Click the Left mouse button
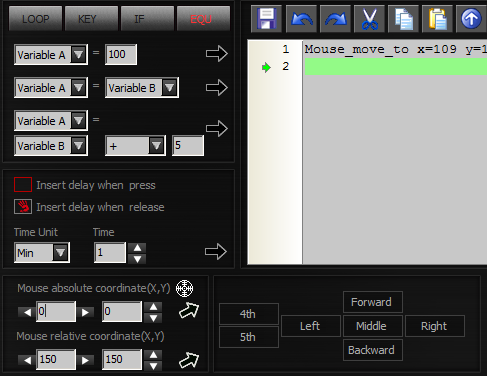 [311, 326]
